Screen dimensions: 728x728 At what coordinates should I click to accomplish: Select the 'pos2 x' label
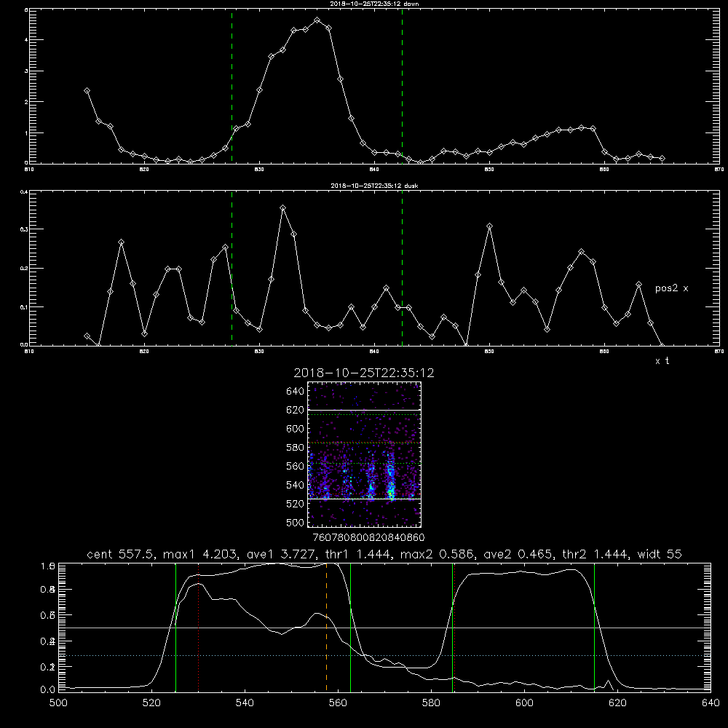pyautogui.click(x=671, y=288)
